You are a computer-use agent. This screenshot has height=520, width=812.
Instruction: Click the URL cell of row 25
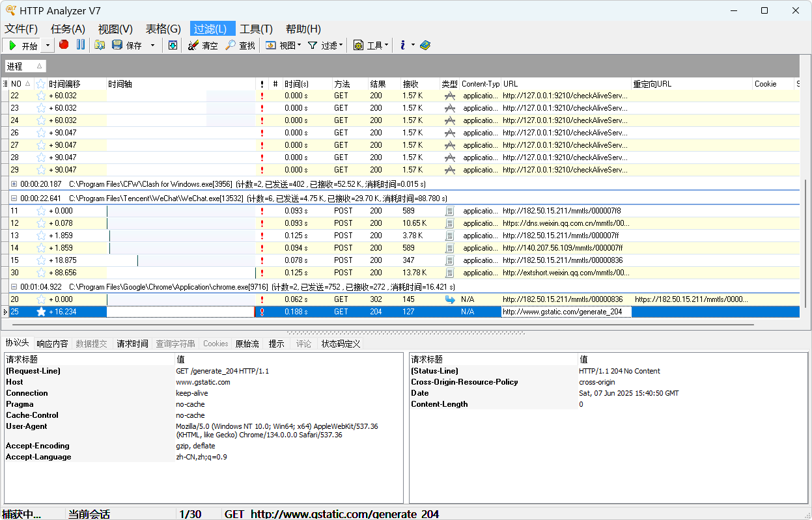(566, 312)
